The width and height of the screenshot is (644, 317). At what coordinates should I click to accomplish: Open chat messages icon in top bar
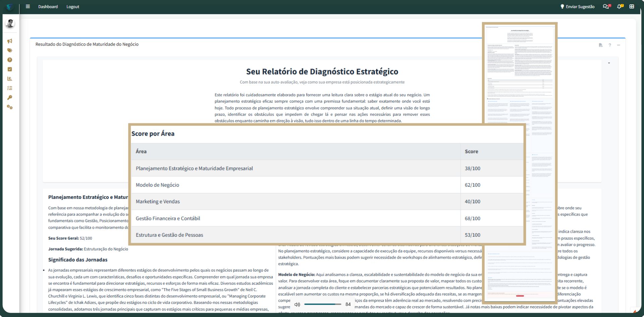pyautogui.click(x=606, y=6)
